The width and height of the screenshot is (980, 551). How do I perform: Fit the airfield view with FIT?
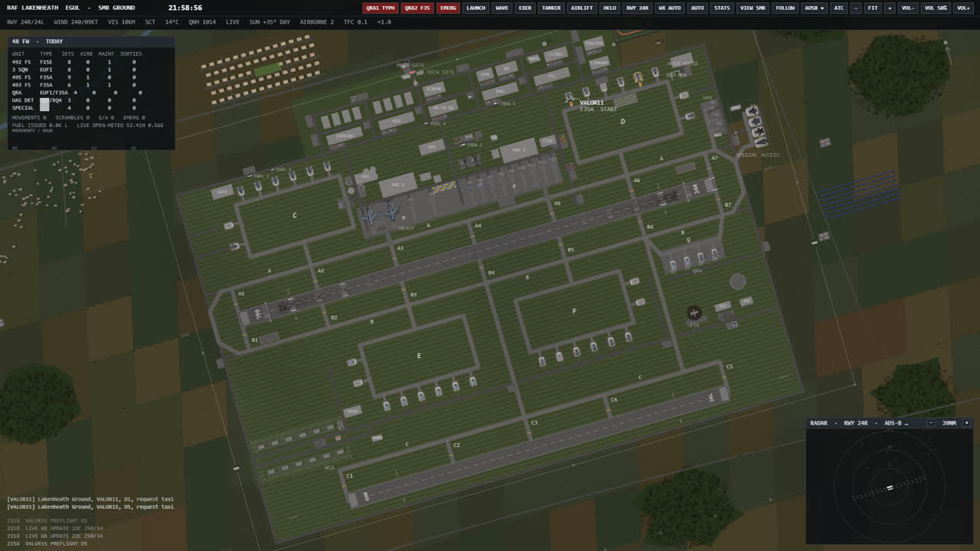(873, 8)
